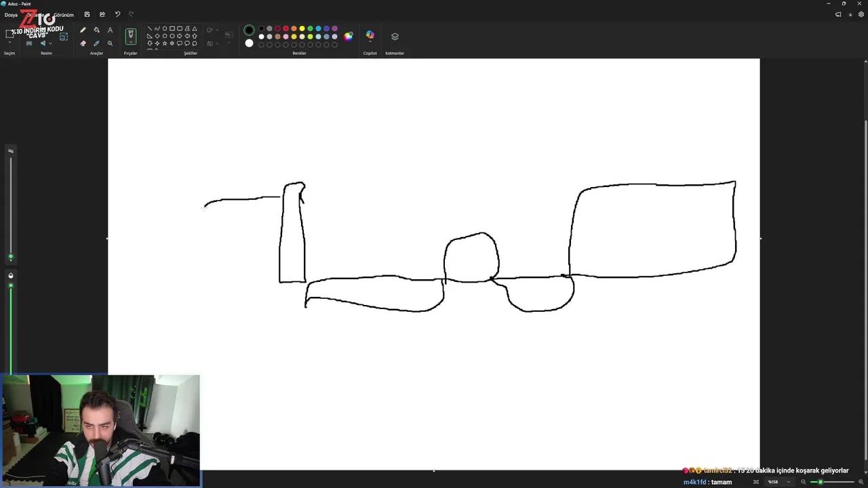The image size is (868, 488).
Task: Click Fit to window icon in status bar
Action: pyautogui.click(x=756, y=482)
